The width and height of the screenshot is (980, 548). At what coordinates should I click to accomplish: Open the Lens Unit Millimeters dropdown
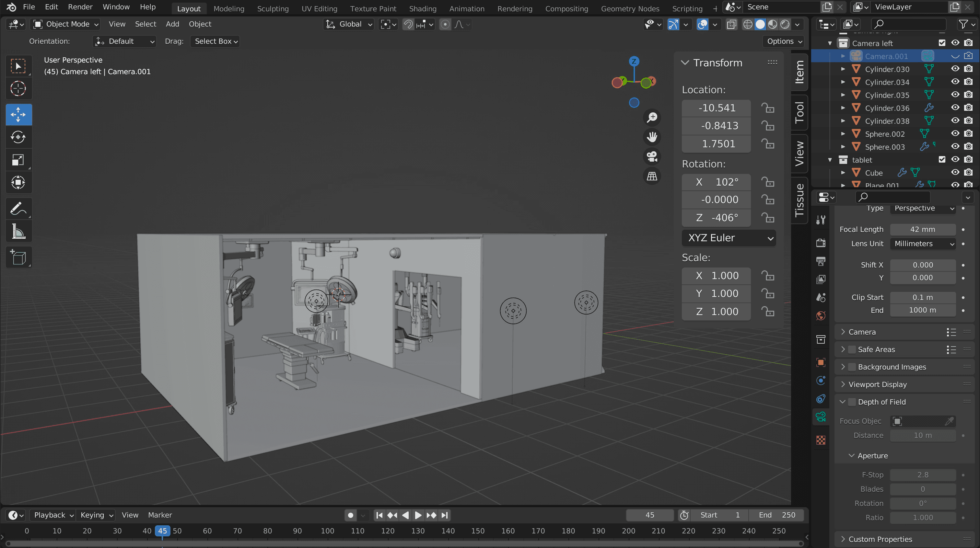[x=923, y=244]
